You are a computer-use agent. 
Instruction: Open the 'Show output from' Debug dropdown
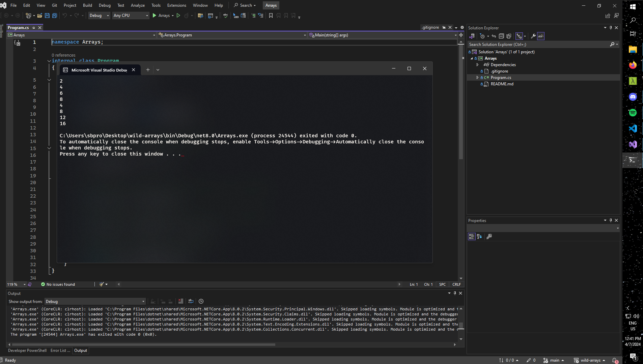(95, 302)
